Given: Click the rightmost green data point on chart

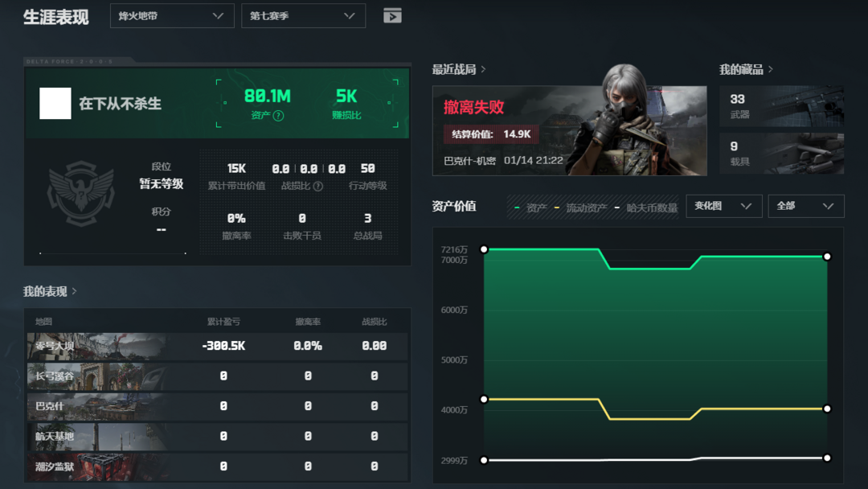Looking at the screenshot, I should [x=827, y=257].
